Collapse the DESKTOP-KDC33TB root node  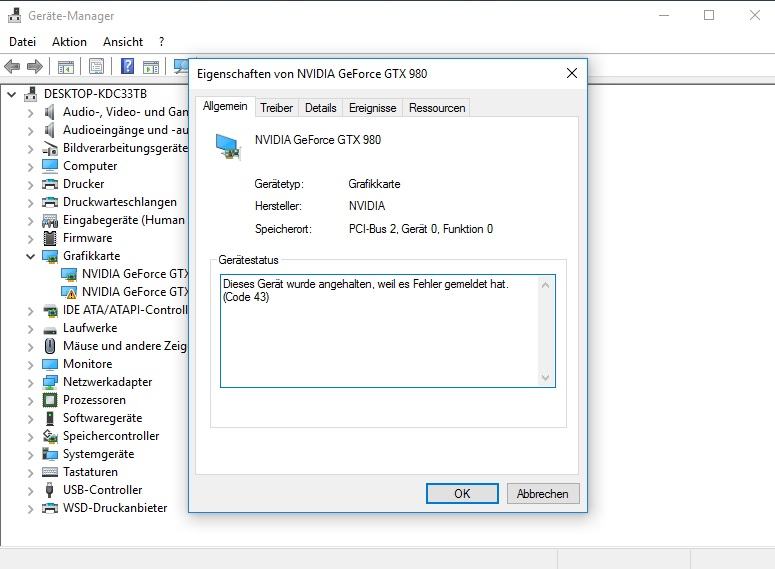tap(12, 94)
